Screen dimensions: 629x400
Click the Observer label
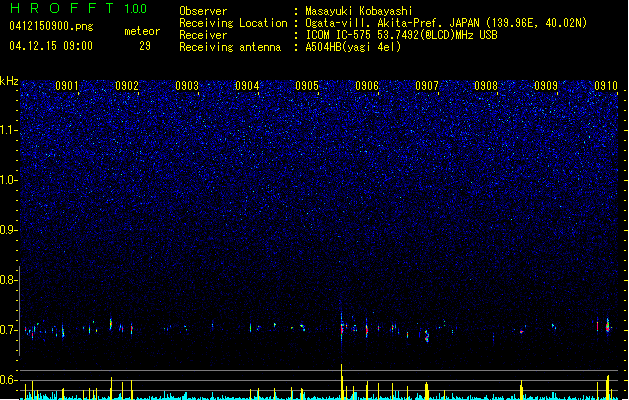pyautogui.click(x=203, y=11)
